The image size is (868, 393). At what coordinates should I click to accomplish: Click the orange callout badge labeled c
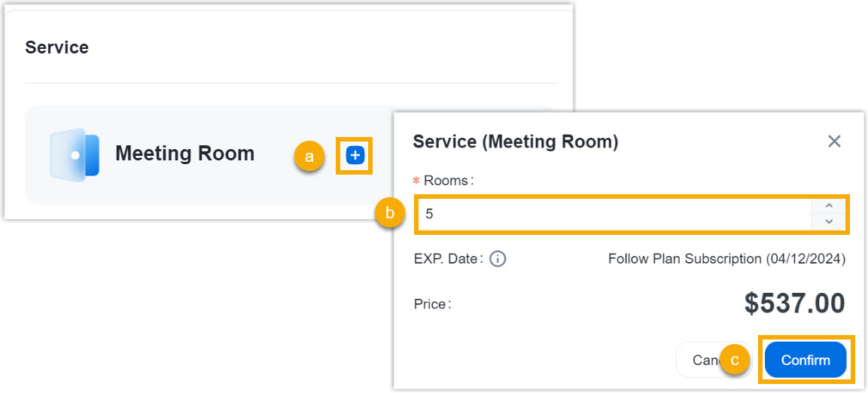click(x=736, y=361)
